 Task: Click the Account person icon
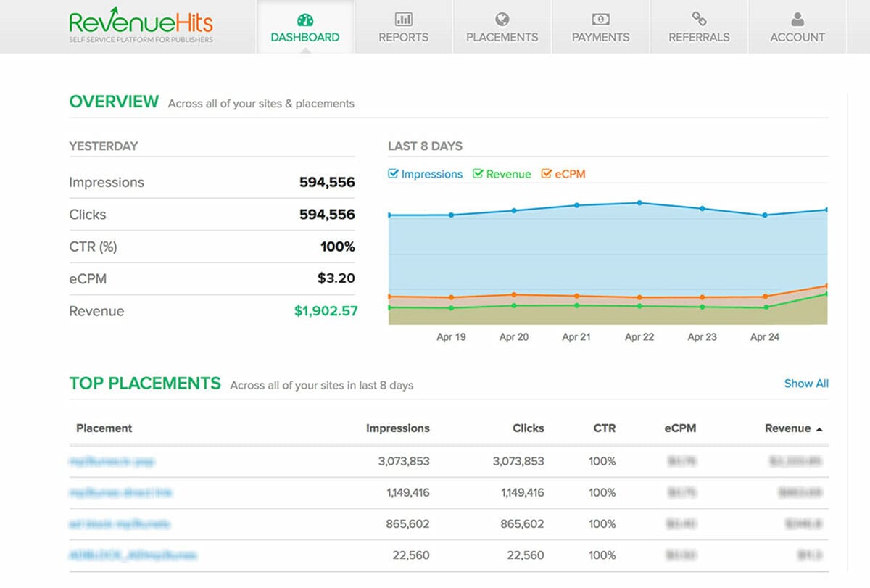pos(797,20)
